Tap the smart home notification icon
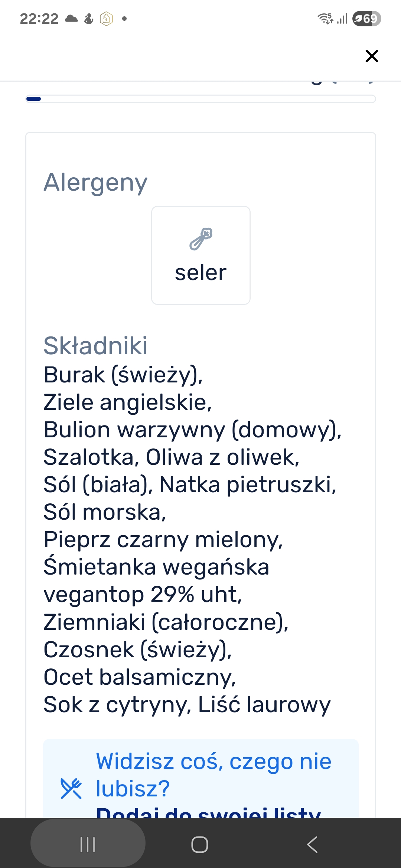This screenshot has height=868, width=401. pos(106,19)
